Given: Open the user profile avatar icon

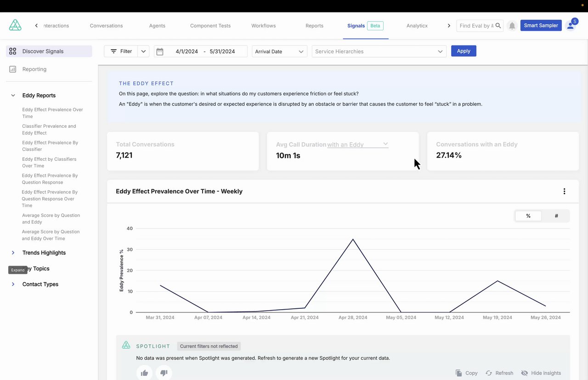Looking at the screenshot, I should tap(571, 25).
